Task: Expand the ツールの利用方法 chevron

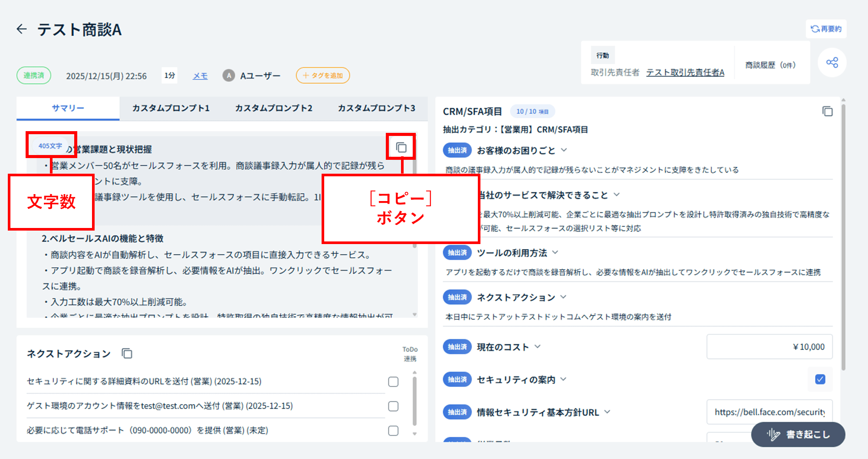Action: (x=555, y=253)
